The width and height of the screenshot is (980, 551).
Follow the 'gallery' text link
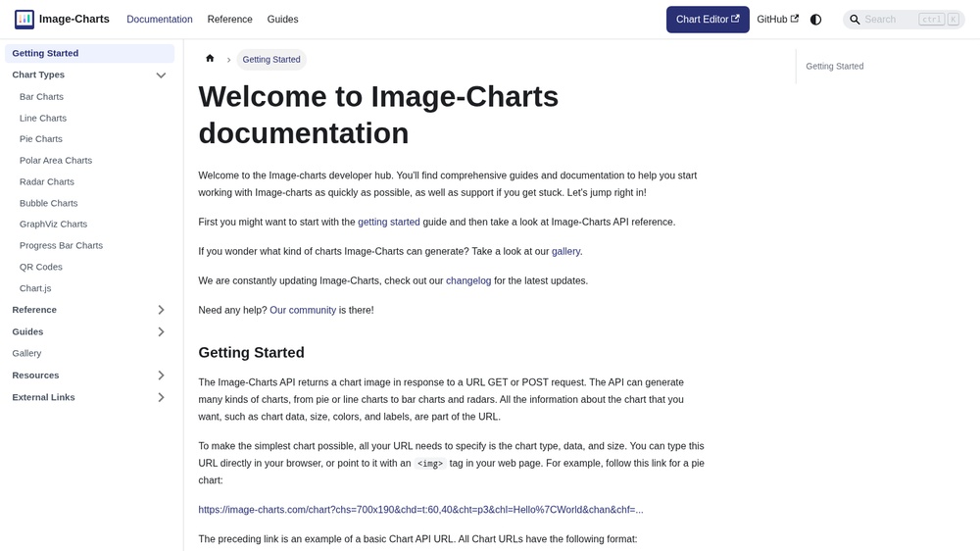pyautogui.click(x=565, y=251)
